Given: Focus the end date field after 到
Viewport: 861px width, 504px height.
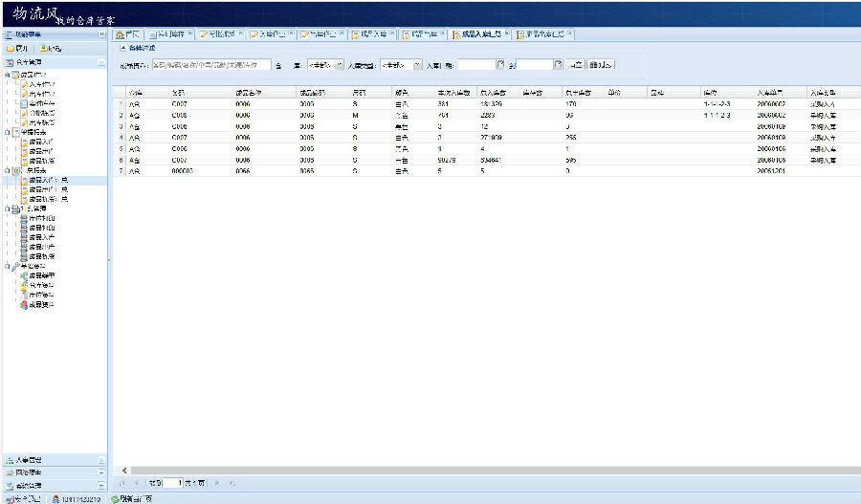Looking at the screenshot, I should (535, 65).
